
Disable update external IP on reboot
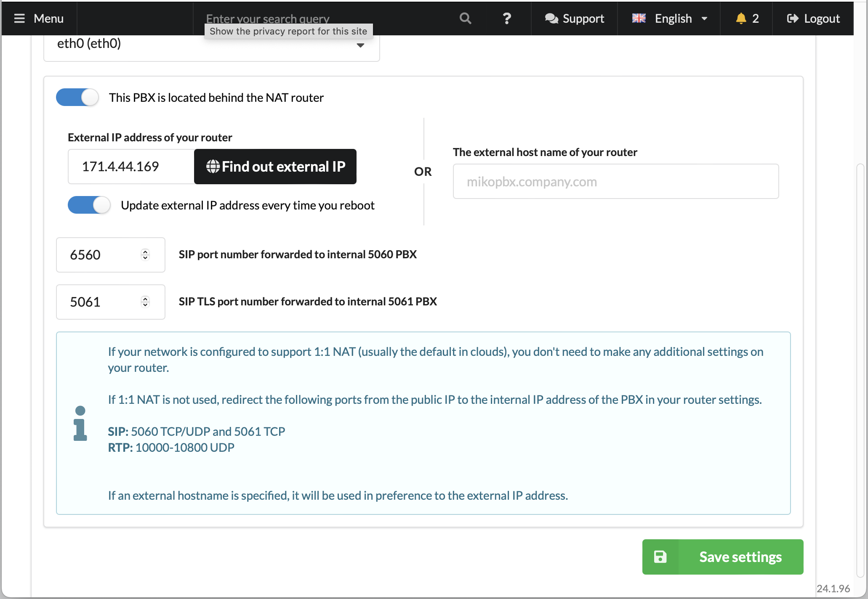pos(89,205)
